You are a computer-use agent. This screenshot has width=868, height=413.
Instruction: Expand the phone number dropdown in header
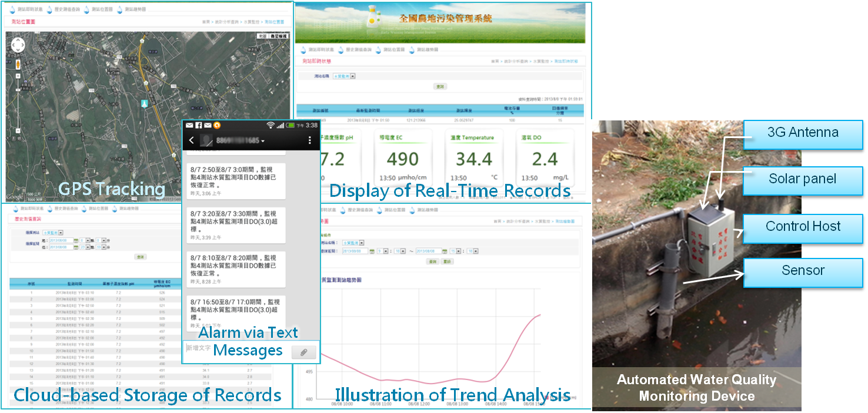point(262,141)
